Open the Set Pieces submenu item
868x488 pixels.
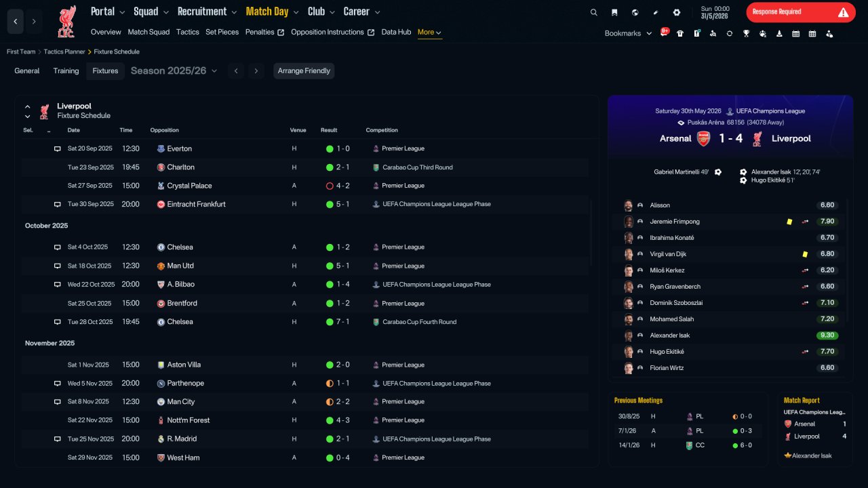(222, 32)
